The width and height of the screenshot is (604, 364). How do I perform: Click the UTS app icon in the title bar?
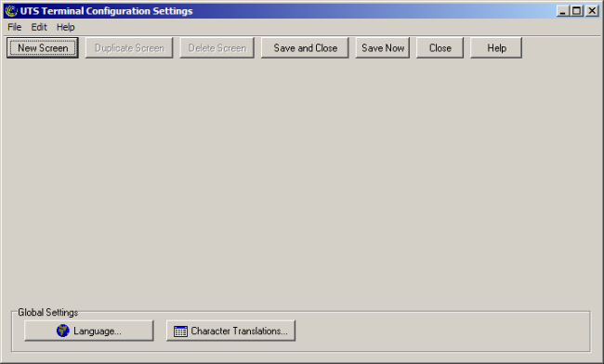point(11,11)
